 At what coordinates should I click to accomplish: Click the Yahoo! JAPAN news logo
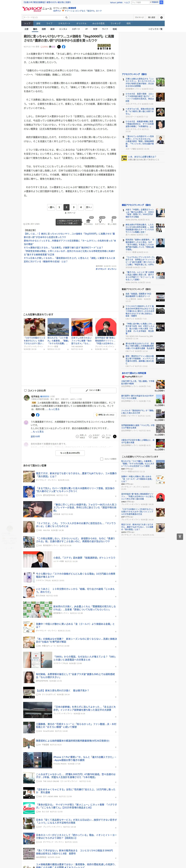pos(37,9)
